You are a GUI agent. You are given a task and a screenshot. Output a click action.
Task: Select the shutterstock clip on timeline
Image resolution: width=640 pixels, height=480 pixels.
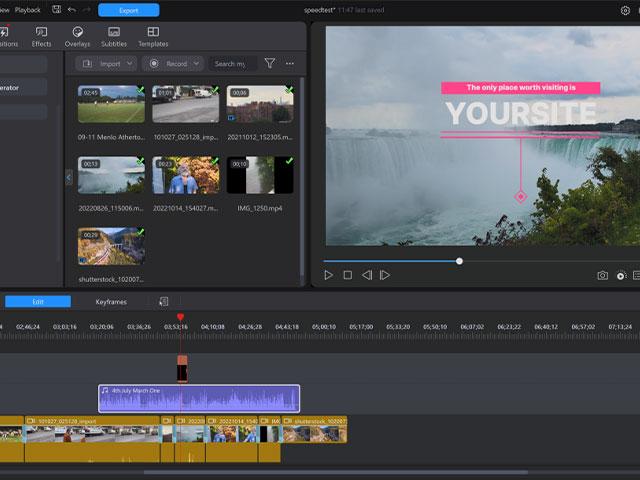pos(314,429)
